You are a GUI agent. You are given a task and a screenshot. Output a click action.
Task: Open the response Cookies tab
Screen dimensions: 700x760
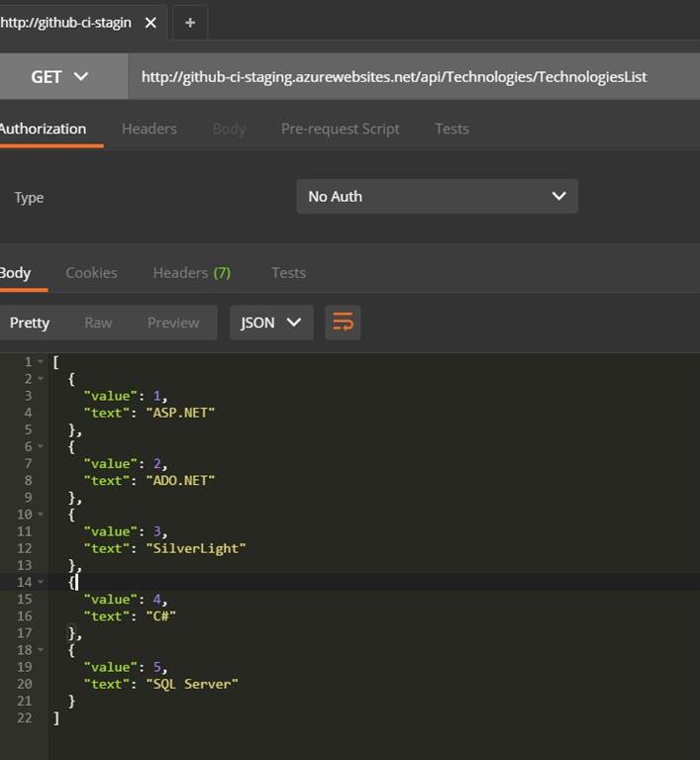91,273
